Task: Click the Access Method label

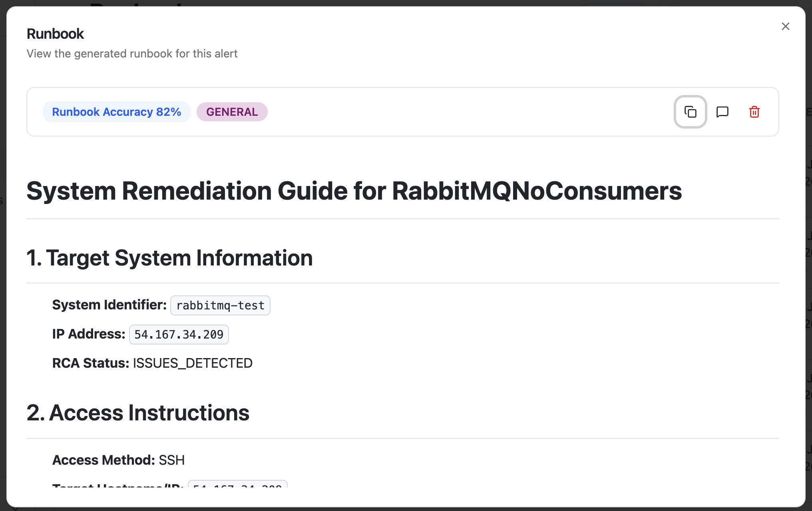Action: (103, 460)
